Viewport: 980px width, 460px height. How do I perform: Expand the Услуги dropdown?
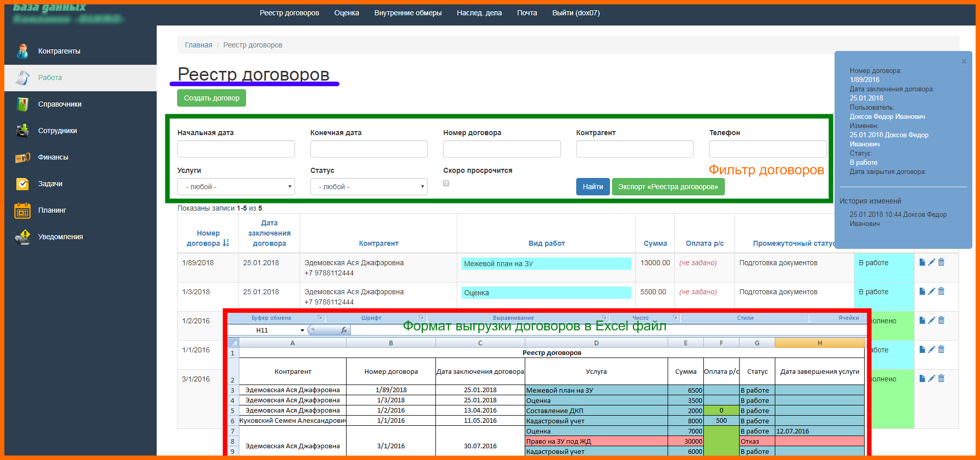tap(236, 187)
